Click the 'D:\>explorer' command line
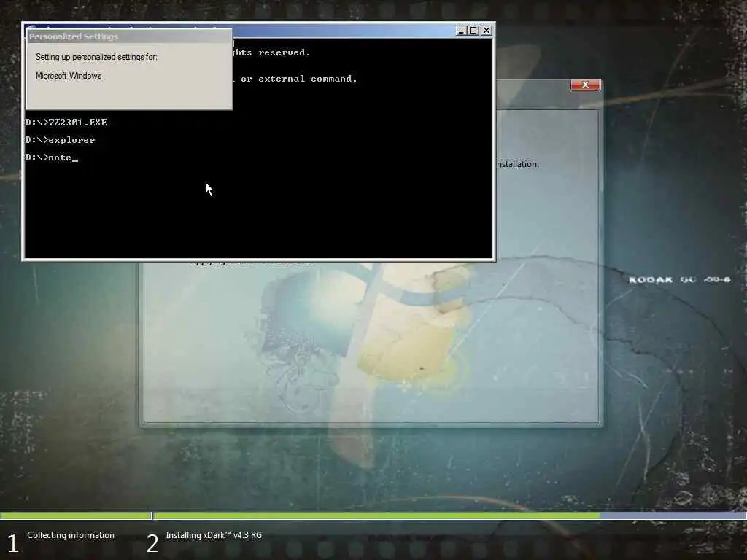747x560 pixels. click(x=60, y=140)
